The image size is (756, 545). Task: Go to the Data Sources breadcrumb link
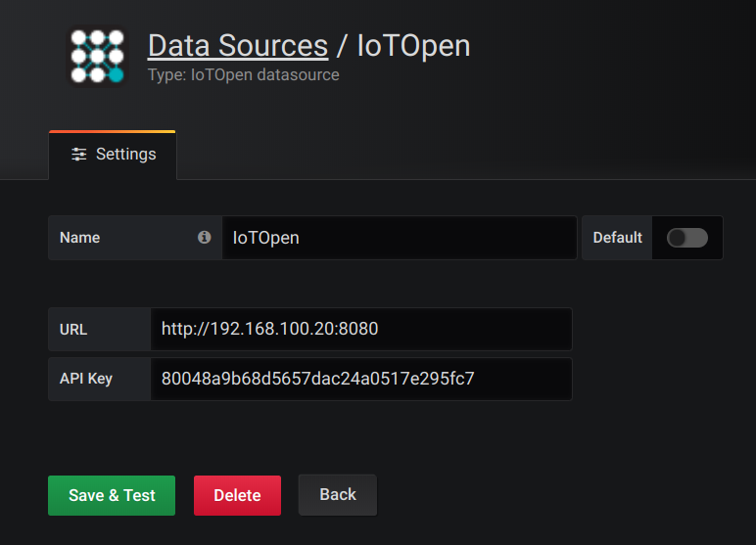pos(238,46)
